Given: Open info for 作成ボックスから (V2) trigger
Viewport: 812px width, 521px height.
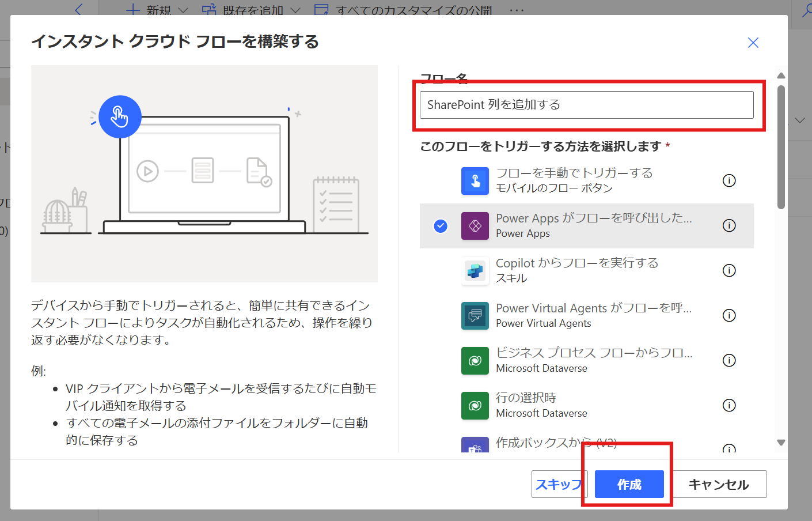Looking at the screenshot, I should click(729, 448).
